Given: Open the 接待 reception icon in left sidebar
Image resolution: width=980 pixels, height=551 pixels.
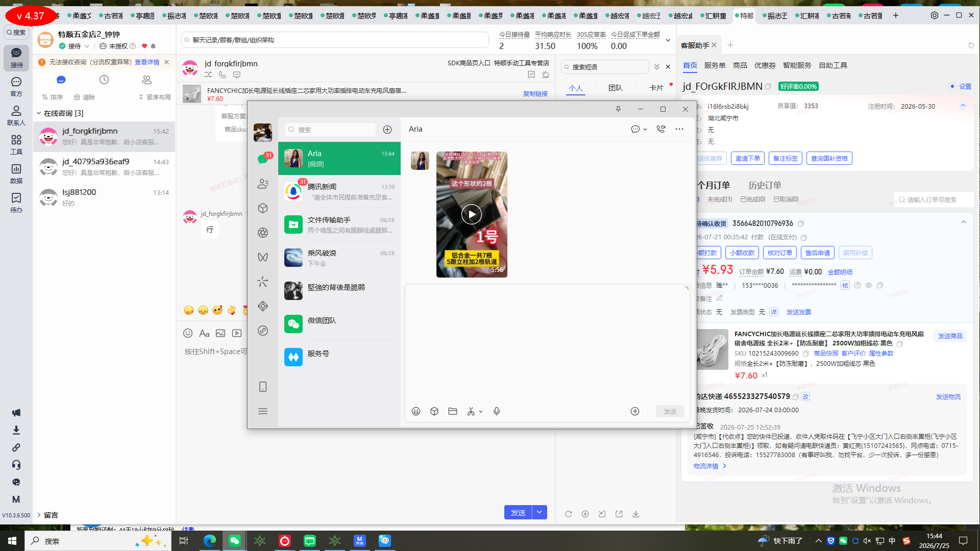Looking at the screenshot, I should (16, 58).
